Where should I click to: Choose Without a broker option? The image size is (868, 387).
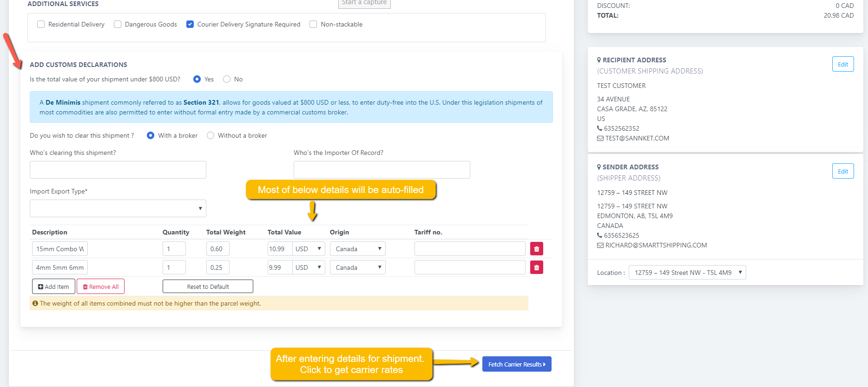tap(210, 135)
